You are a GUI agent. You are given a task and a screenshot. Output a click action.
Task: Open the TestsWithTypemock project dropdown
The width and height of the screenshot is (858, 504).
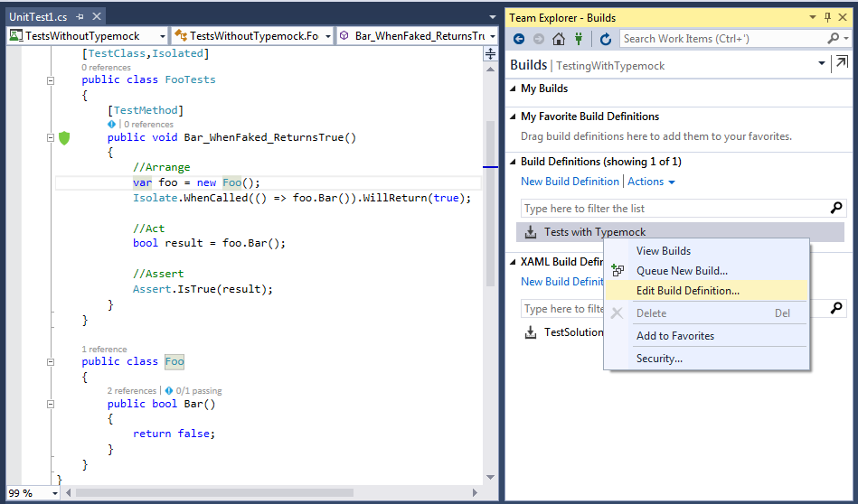click(87, 36)
